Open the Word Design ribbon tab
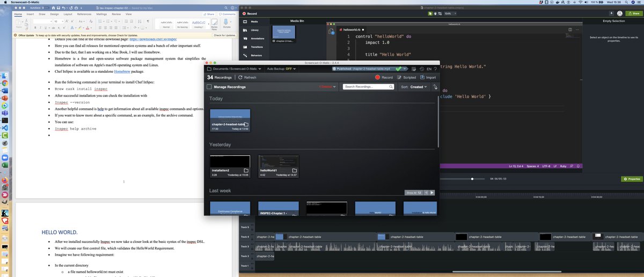This screenshot has width=644, height=277. pyautogui.click(x=55, y=14)
